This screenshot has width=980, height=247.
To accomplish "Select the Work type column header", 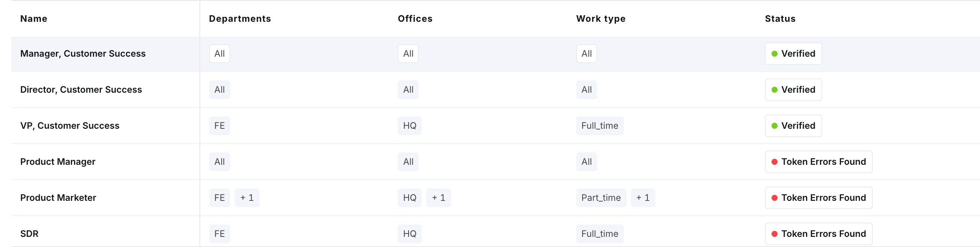I will 600,19.
